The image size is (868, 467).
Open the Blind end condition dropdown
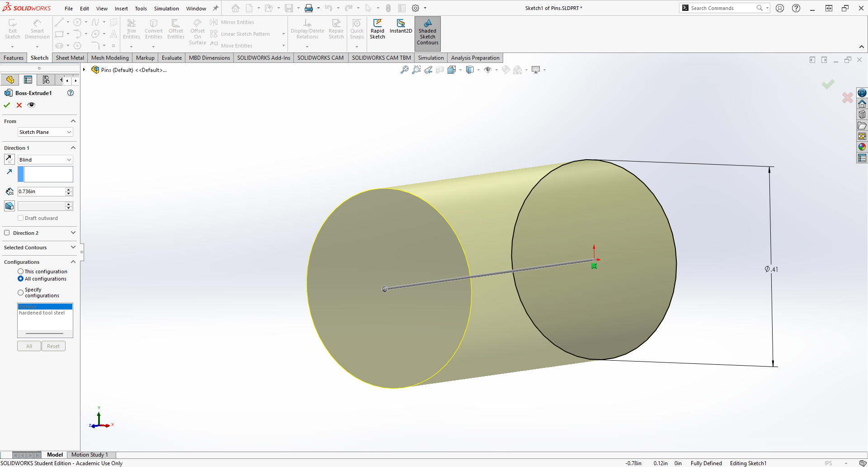click(45, 160)
